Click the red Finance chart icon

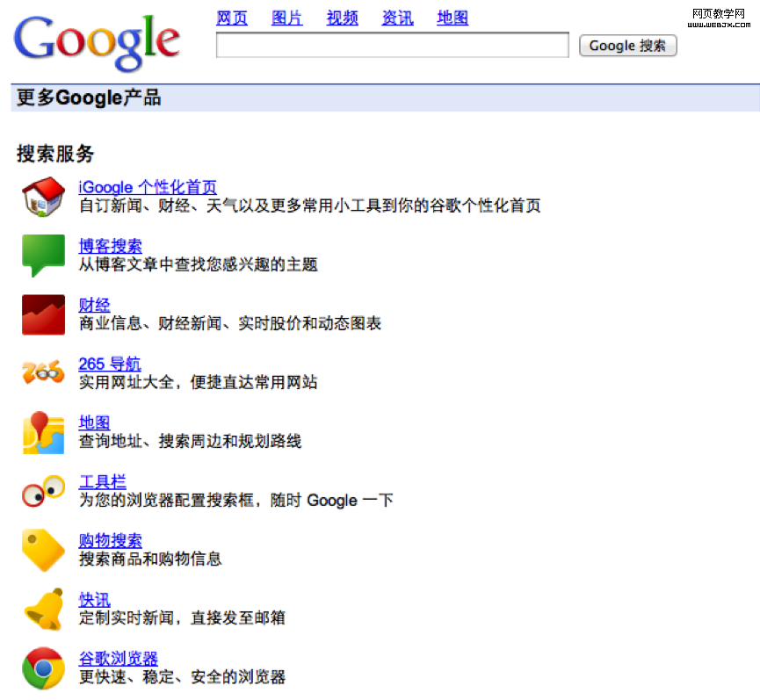point(43,314)
